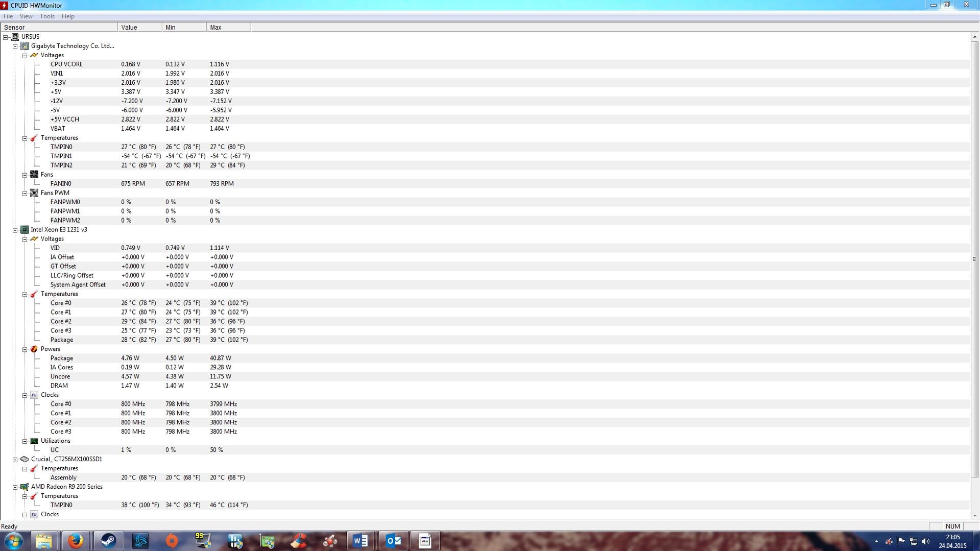Open Microsoft Word from the taskbar

tap(361, 541)
